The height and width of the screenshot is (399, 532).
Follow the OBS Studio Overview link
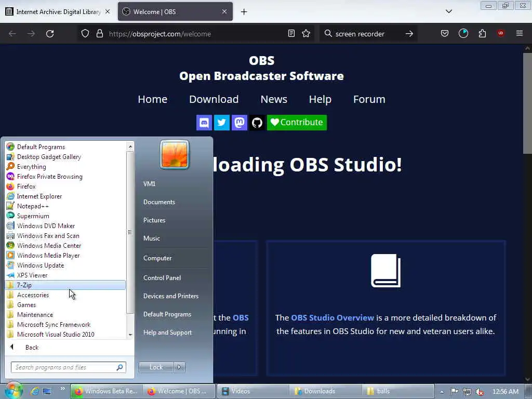click(x=332, y=318)
